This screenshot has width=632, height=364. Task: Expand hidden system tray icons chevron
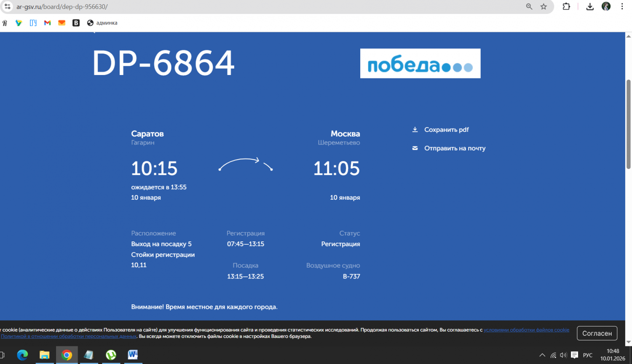[x=542, y=355]
